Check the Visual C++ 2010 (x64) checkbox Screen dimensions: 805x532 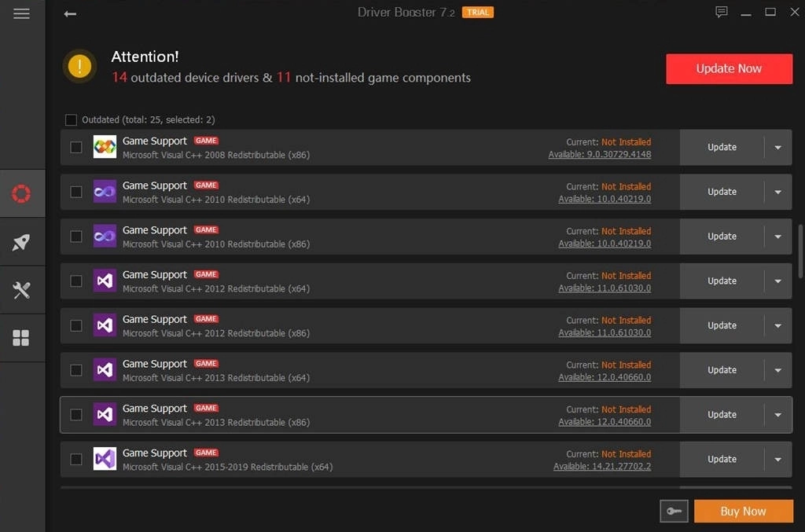coord(76,192)
